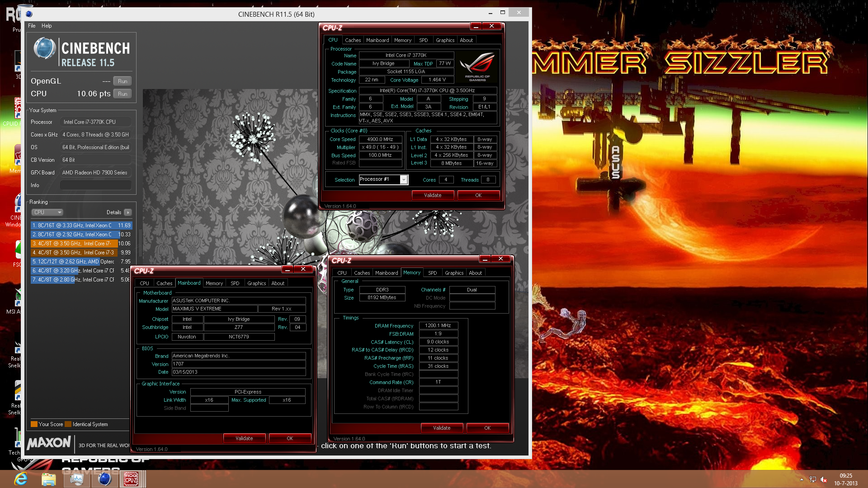Viewport: 868px width, 488px height.
Task: Open Mainboard tab in Memory CPU-Z window
Action: tap(387, 273)
